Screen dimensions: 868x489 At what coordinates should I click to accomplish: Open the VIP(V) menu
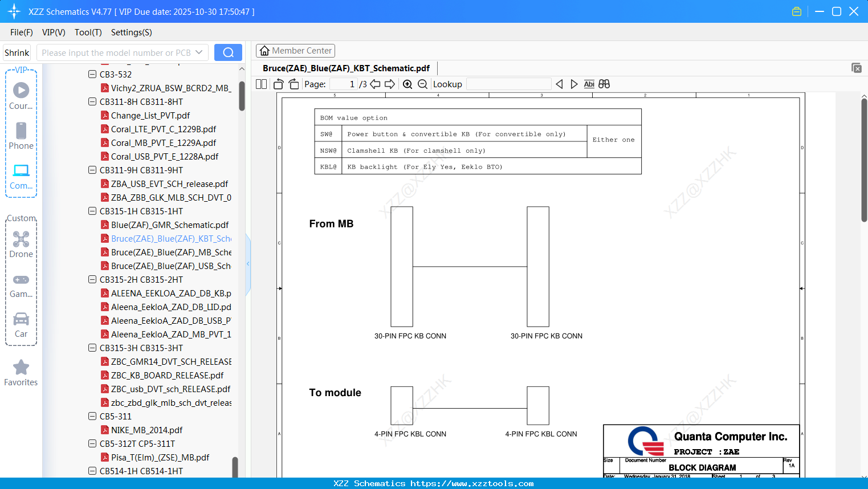[x=54, y=32]
